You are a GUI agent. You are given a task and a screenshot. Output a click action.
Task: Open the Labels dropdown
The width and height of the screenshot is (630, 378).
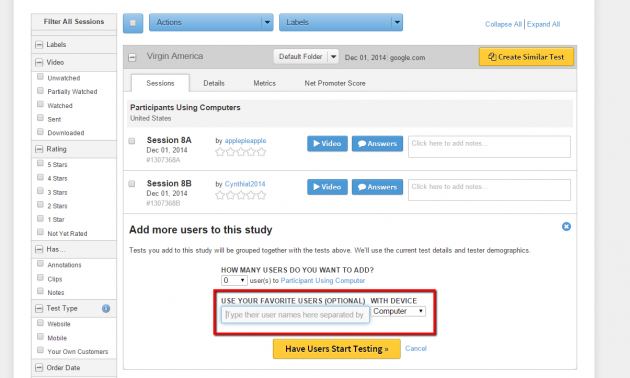pos(341,22)
